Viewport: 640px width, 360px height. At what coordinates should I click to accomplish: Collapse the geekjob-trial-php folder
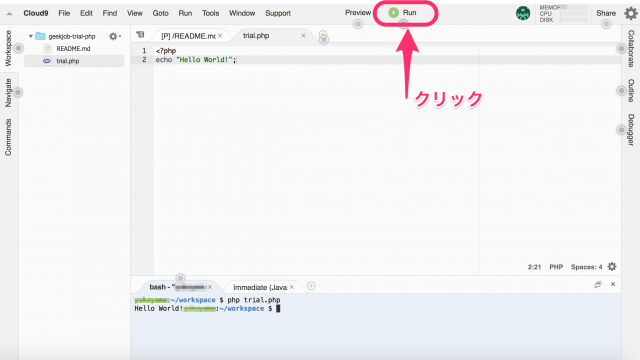coord(31,36)
